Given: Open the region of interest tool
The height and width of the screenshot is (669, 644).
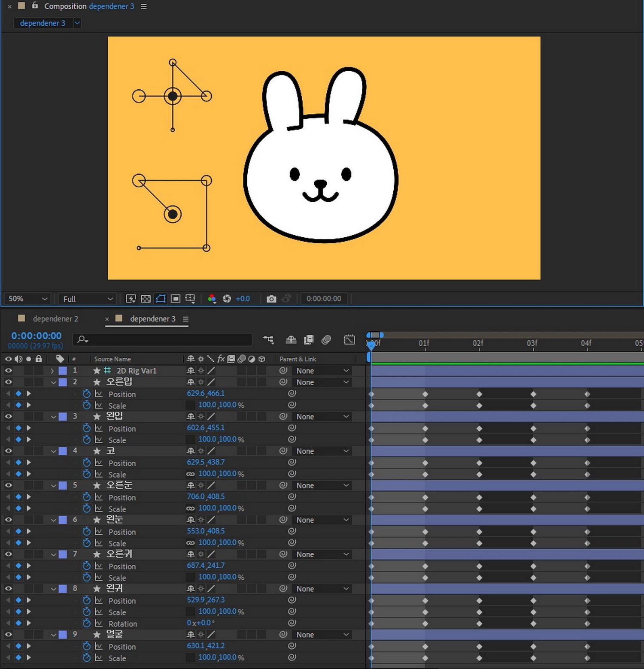Looking at the screenshot, I should (175, 299).
